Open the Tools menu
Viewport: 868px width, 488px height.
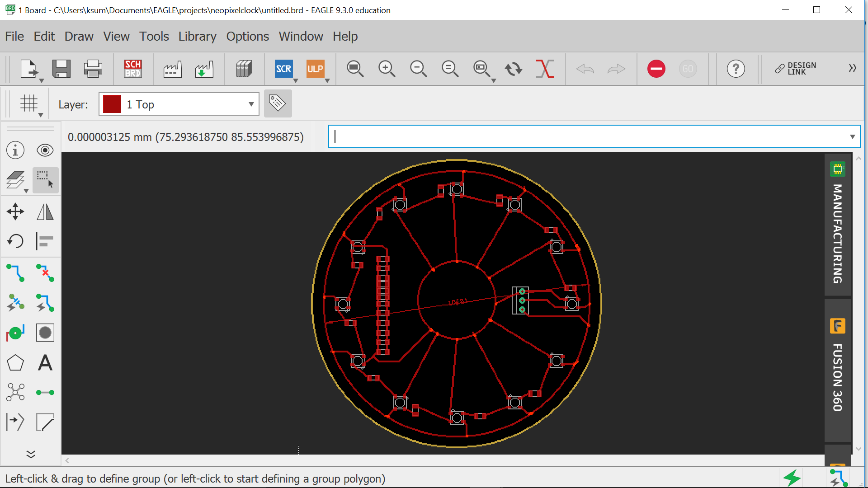click(154, 36)
